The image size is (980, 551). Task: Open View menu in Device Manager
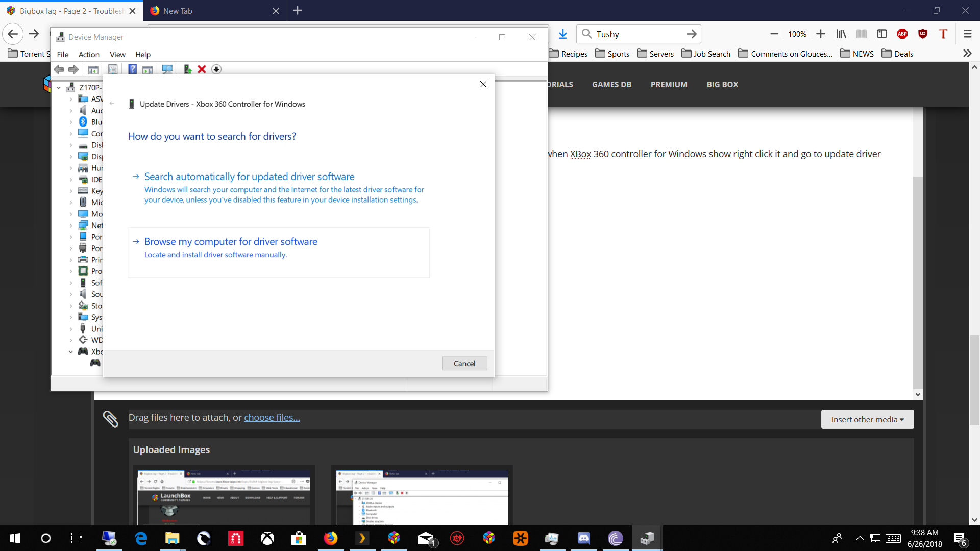click(x=117, y=55)
